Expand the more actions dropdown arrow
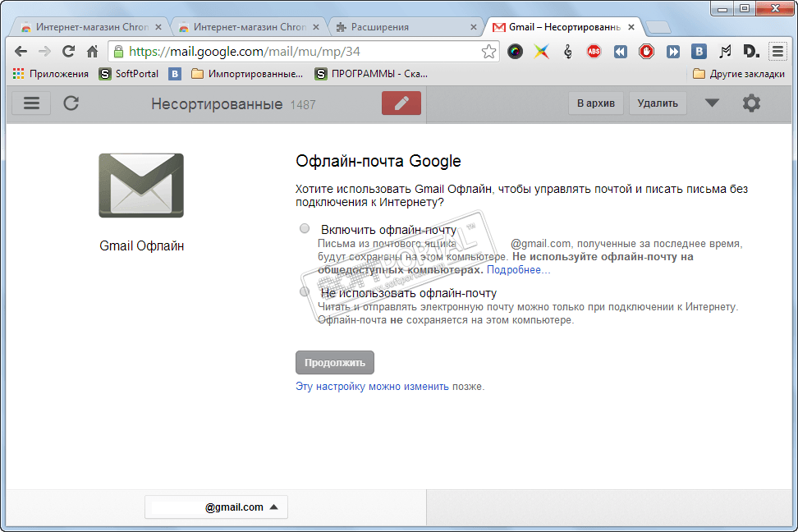Screen dimensions: 798x532 712,103
